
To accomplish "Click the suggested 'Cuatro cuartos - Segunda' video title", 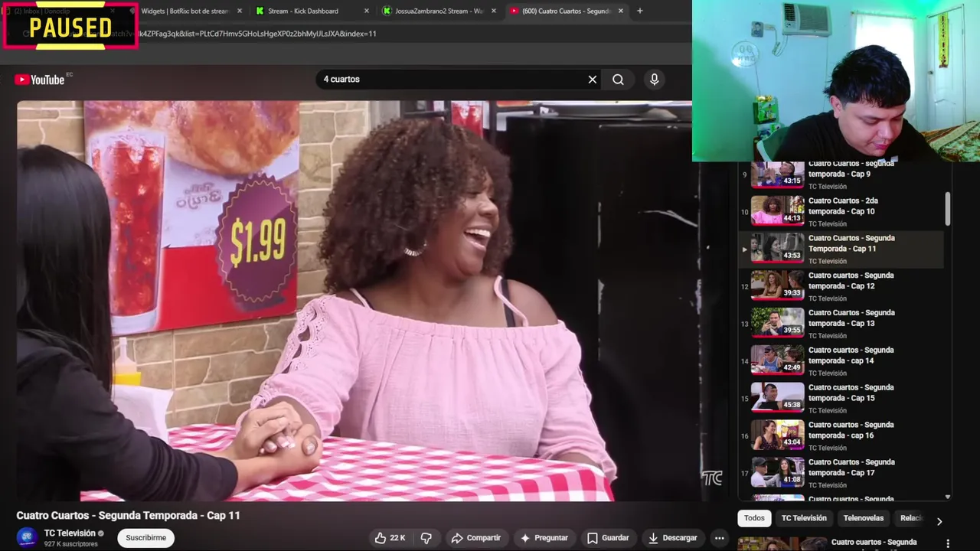I will coord(874,543).
